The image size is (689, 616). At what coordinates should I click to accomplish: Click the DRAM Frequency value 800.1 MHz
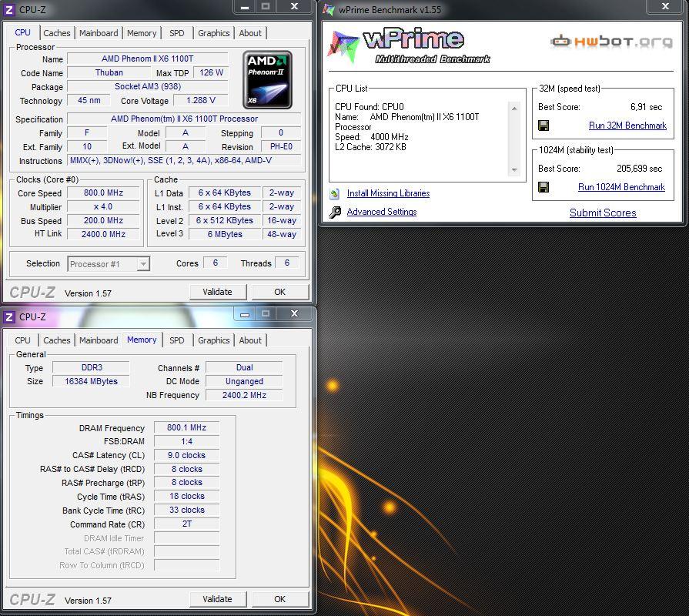click(187, 427)
